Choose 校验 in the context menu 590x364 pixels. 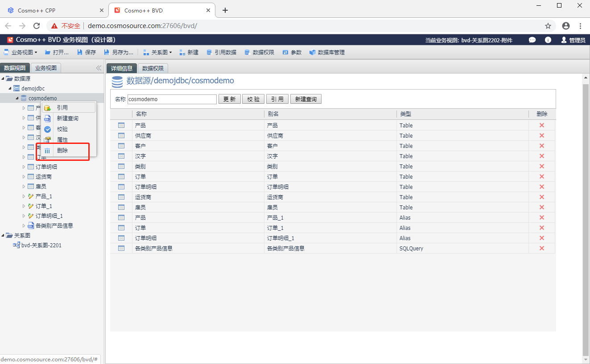(69, 129)
